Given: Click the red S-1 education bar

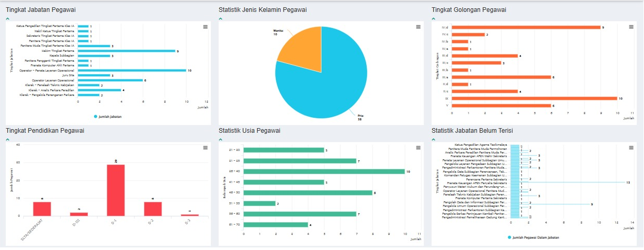Looking at the screenshot, I should pos(116,190).
